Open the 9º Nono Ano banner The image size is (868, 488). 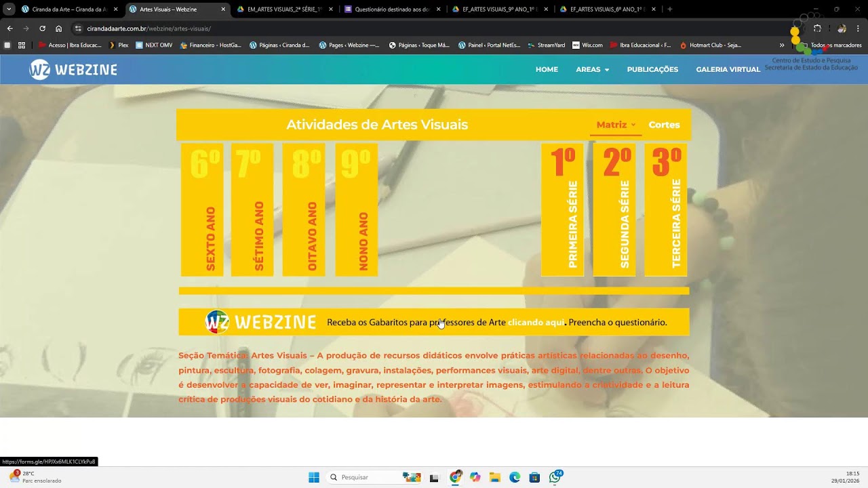[x=357, y=209]
